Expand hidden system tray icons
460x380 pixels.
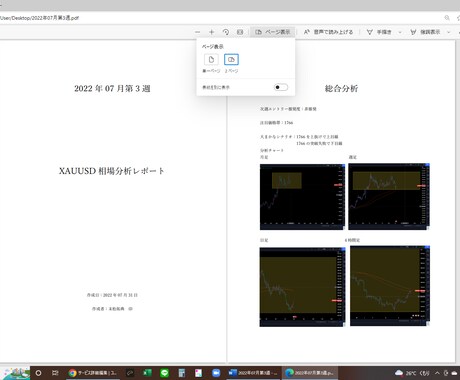[437, 373]
